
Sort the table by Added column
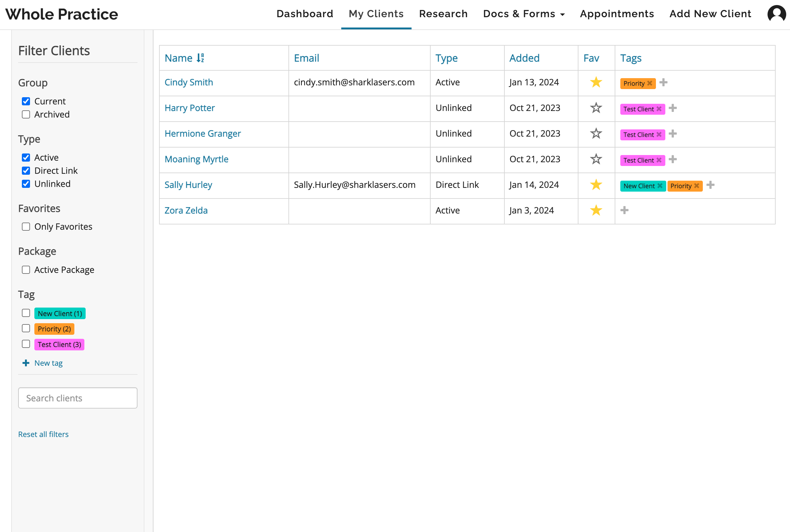pyautogui.click(x=524, y=58)
